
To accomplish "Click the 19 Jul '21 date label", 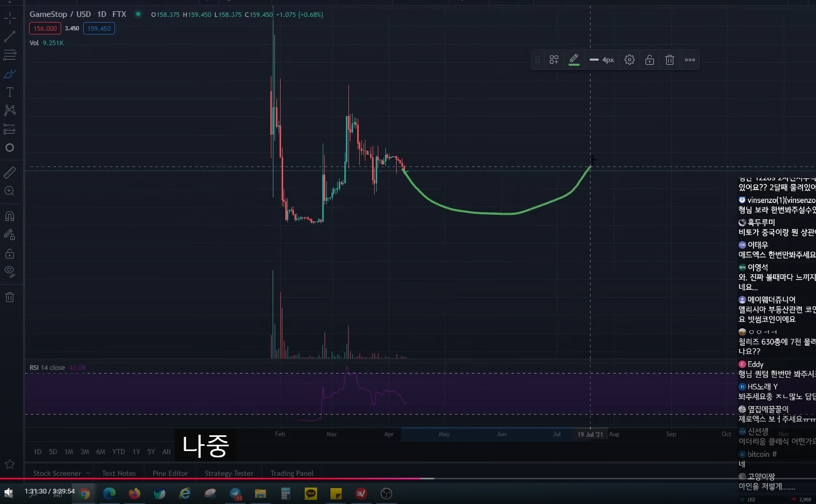I will (590, 434).
